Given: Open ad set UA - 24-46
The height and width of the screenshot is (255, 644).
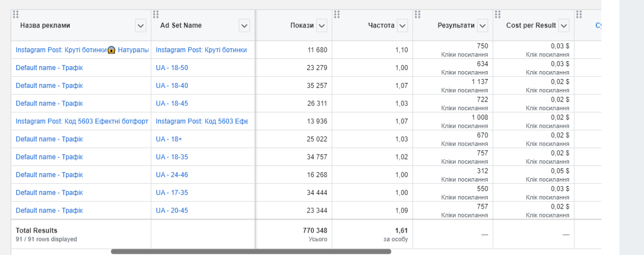Looking at the screenshot, I should (172, 175).
